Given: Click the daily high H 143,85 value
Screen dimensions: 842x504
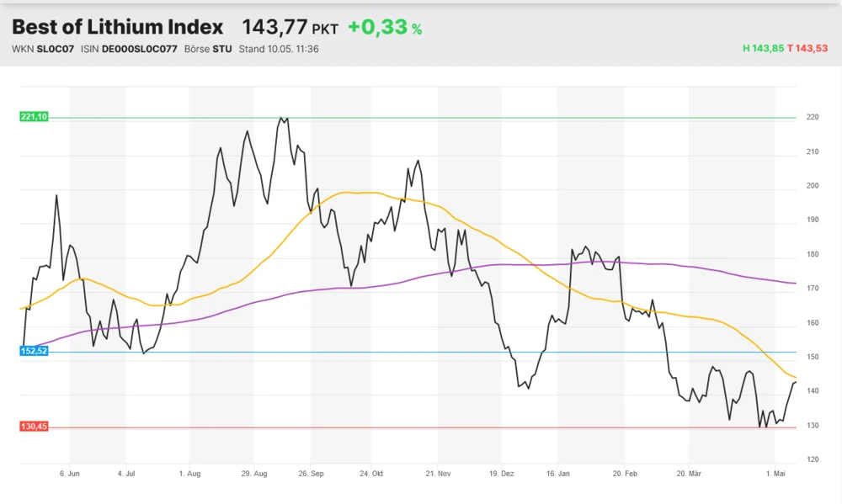Looking at the screenshot, I should tap(763, 49).
